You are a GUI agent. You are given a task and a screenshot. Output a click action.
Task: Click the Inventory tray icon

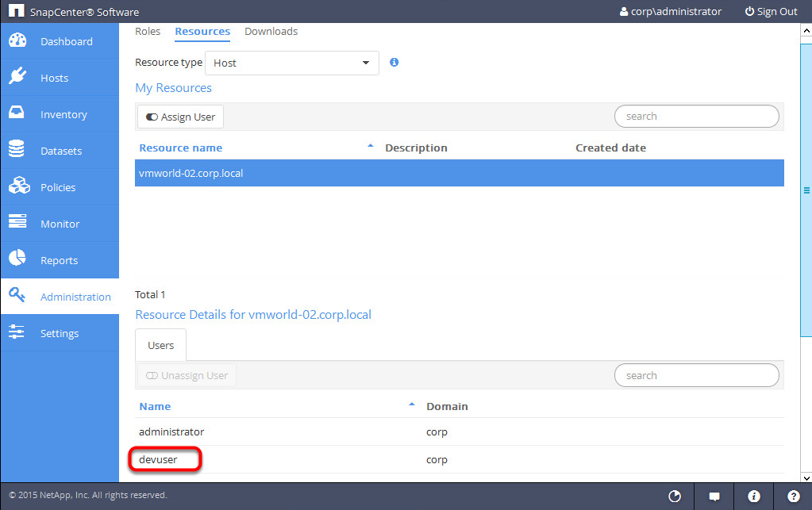(x=17, y=113)
